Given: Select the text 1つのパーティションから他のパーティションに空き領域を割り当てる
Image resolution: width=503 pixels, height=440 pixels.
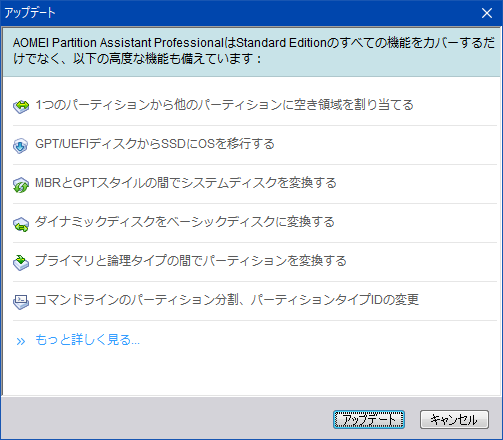Looking at the screenshot, I should [x=224, y=105].
